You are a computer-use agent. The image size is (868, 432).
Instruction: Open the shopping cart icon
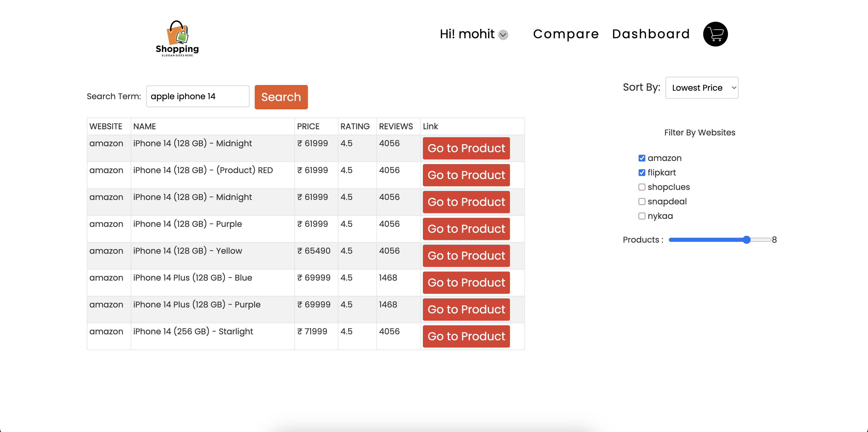[715, 34]
